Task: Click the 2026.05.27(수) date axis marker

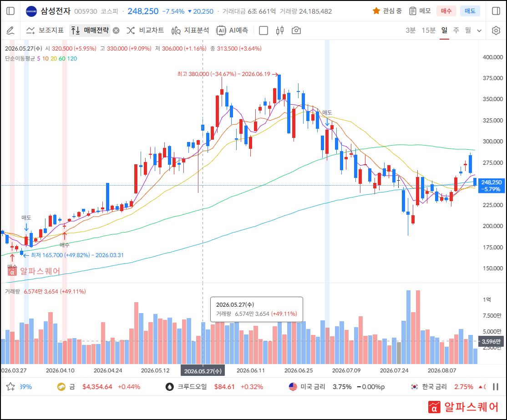Action: tap(203, 371)
